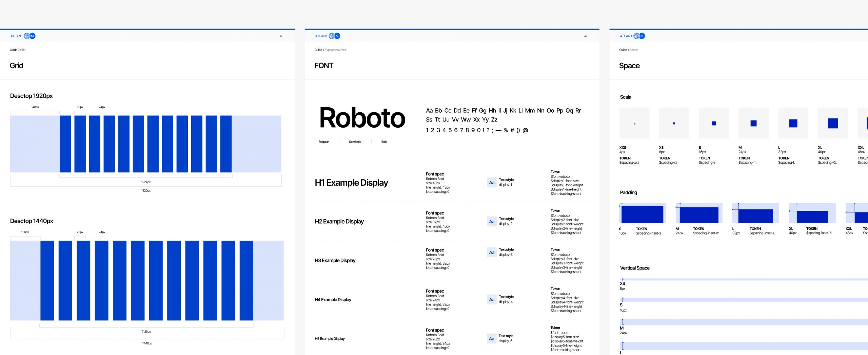Select the Aa icon beside display-3
Image resolution: width=868 pixels, height=355 pixels.
(492, 253)
